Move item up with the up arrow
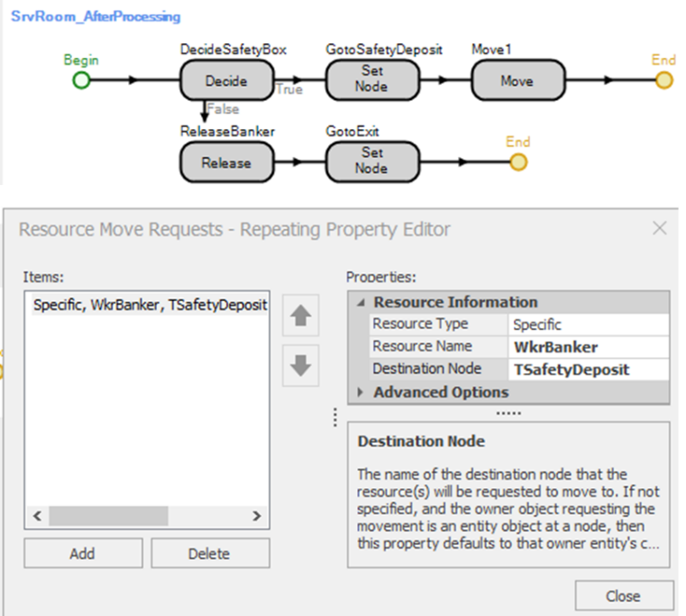 [300, 316]
